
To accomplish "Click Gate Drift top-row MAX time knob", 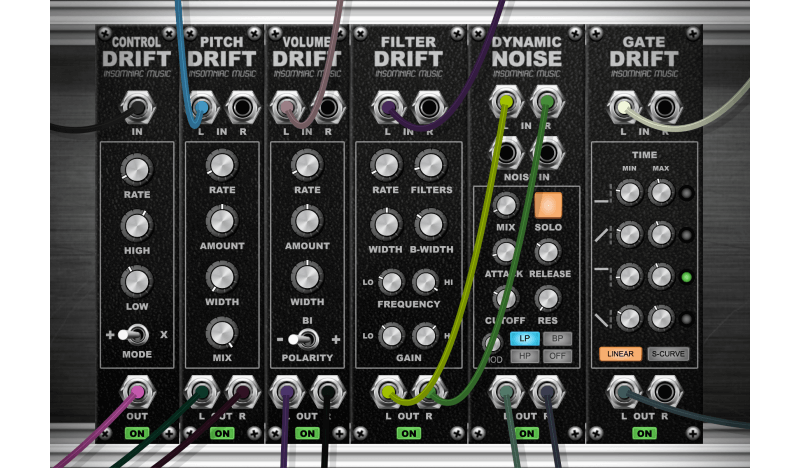I will [x=661, y=193].
